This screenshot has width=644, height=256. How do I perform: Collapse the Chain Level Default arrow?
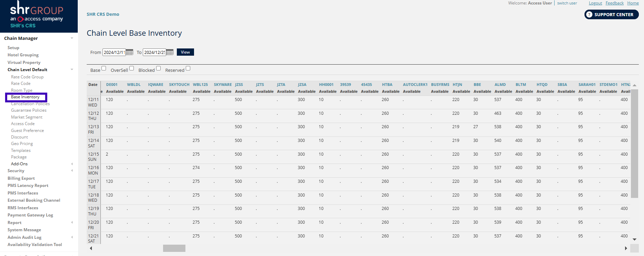point(72,69)
